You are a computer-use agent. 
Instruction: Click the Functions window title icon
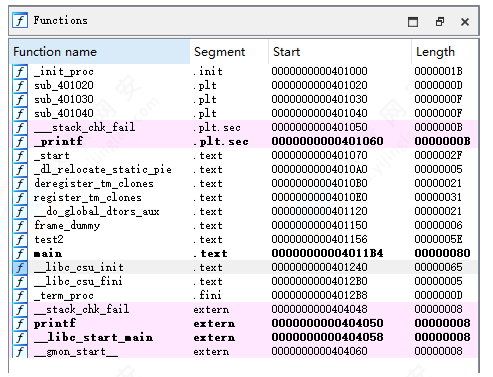point(20,20)
